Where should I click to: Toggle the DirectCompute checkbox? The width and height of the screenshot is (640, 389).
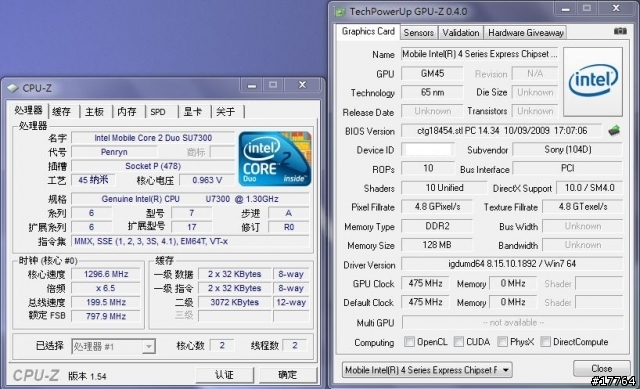(545, 341)
